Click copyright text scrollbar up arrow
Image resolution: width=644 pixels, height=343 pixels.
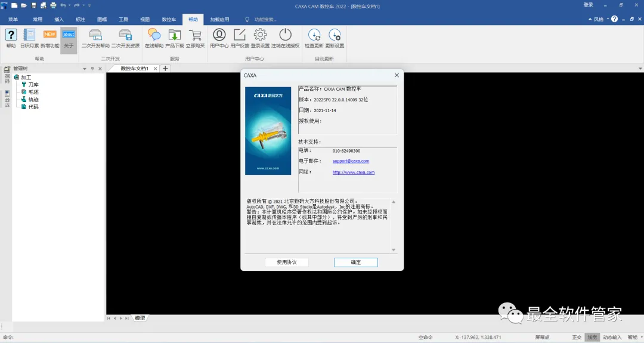(394, 202)
